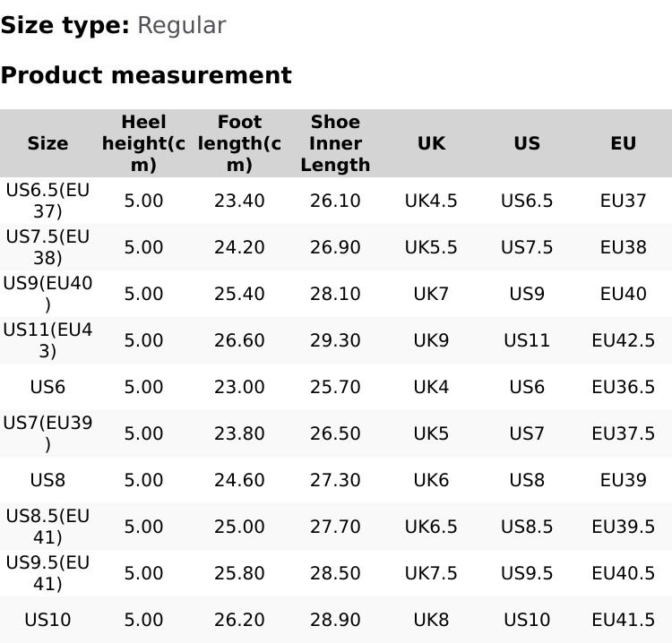Click the EU42.5 cell
Viewport: 672px width, 643px height.
click(x=623, y=340)
